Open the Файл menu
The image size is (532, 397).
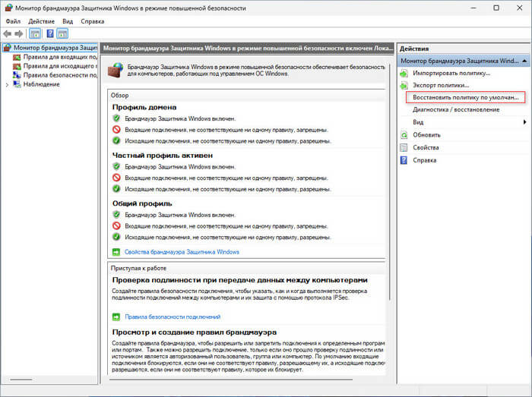click(13, 22)
